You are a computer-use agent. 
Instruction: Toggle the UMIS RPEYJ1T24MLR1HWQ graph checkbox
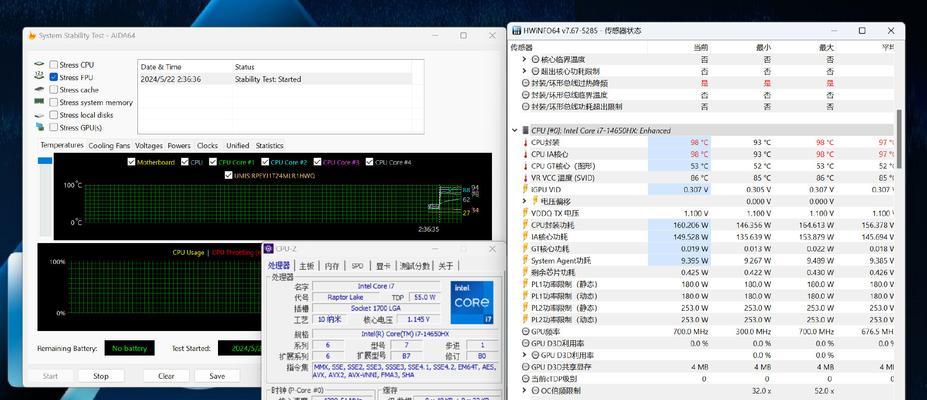click(x=228, y=175)
